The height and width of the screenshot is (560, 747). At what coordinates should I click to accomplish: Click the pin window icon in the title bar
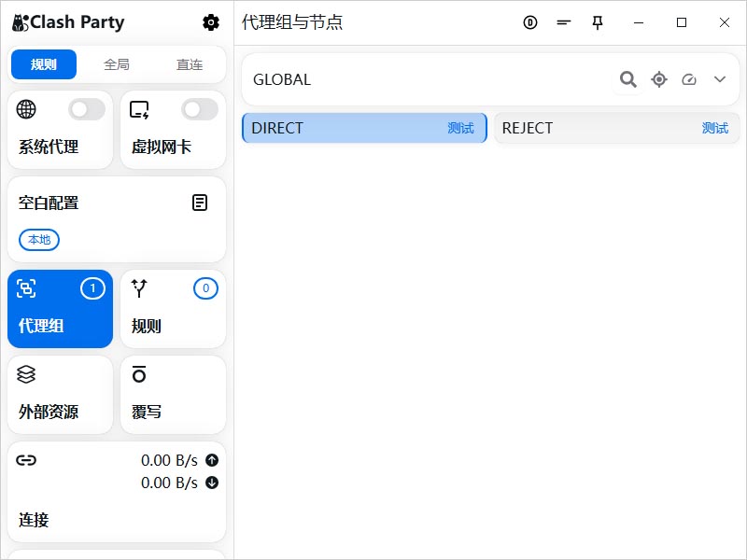pos(598,22)
